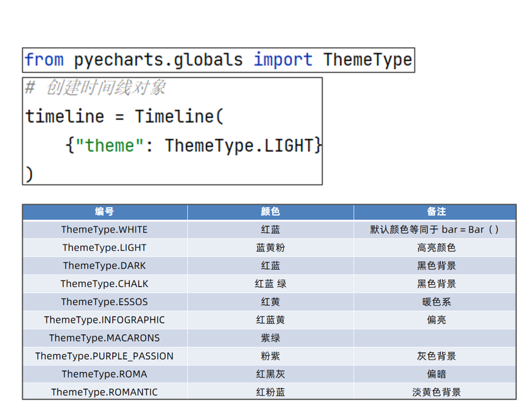Click the '编号' column header
The image size is (532, 414).
[x=104, y=212]
